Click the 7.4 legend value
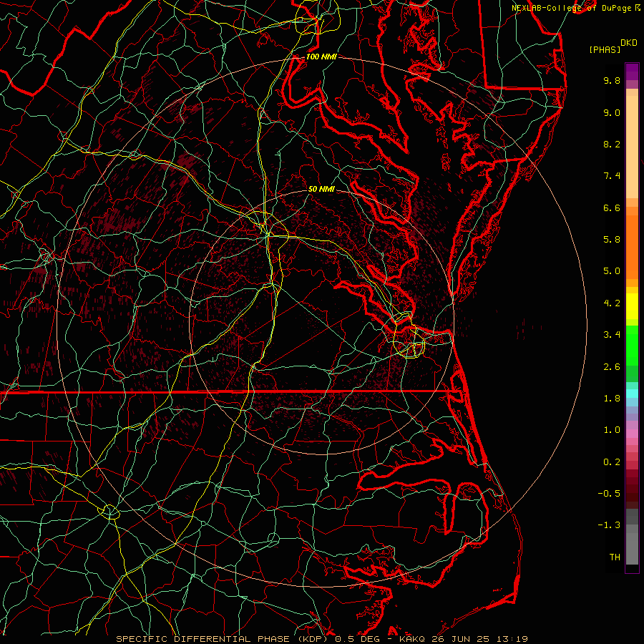The image size is (644, 644). 612,176
